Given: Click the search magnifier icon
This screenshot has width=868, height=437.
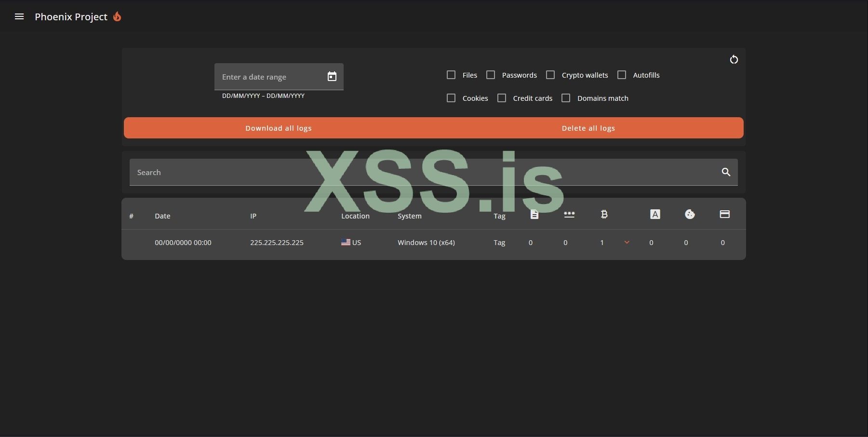Looking at the screenshot, I should 726,172.
